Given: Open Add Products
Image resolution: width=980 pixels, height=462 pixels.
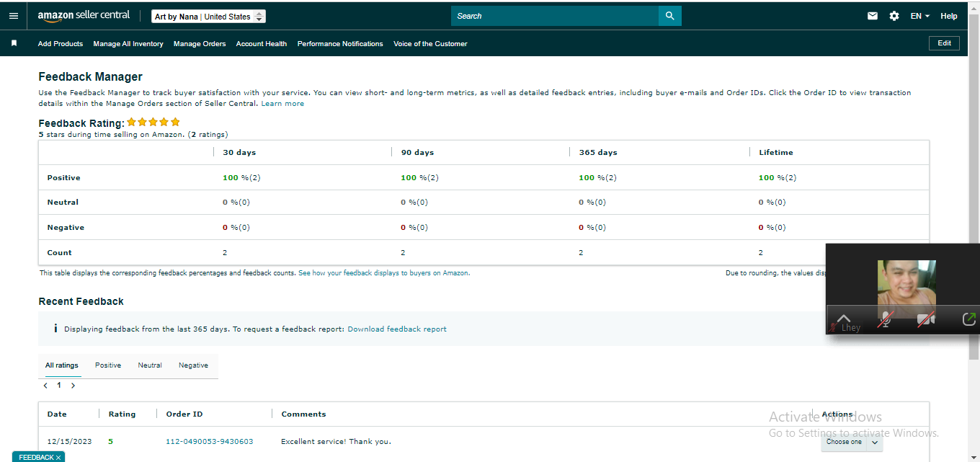Looking at the screenshot, I should point(61,44).
